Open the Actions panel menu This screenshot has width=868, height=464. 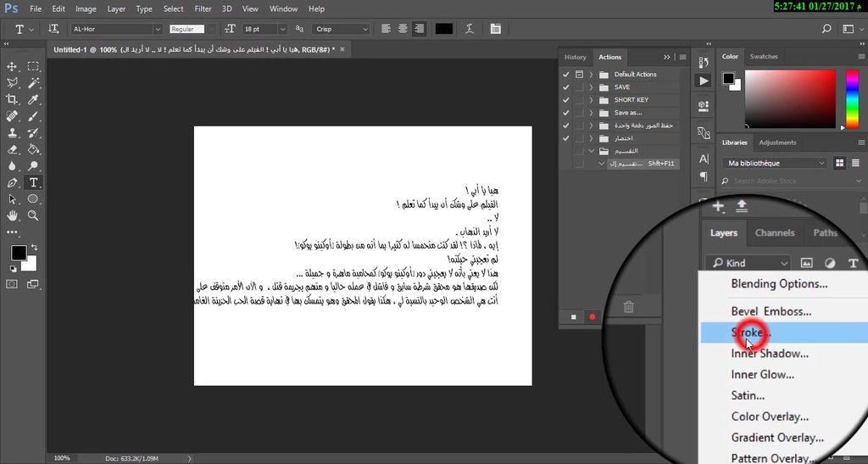pos(682,57)
